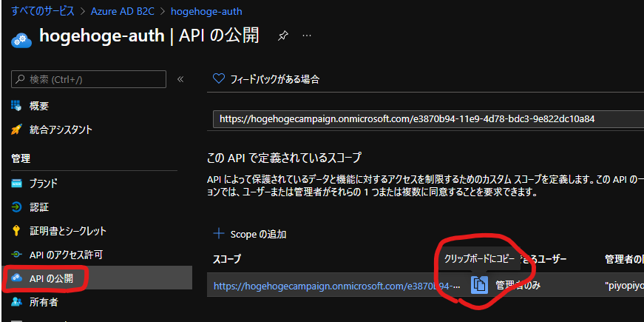Click the このAPIで定義されているスコープ heading

tap(284, 157)
